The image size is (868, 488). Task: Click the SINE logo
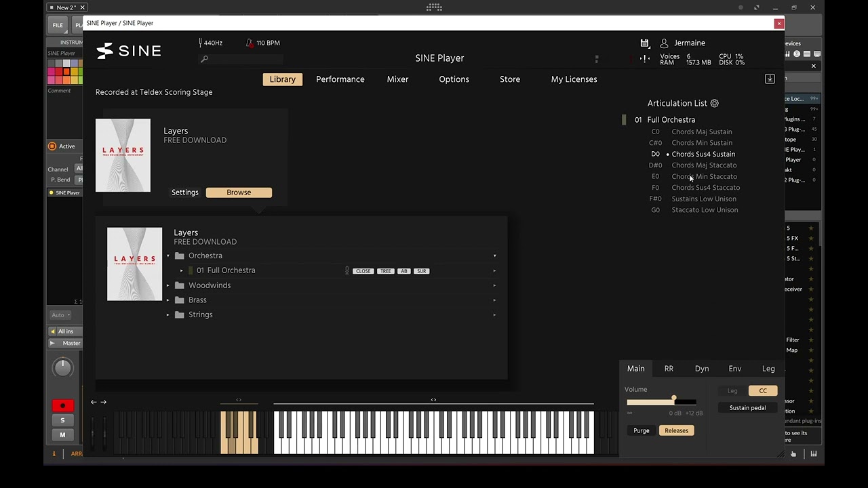[129, 51]
